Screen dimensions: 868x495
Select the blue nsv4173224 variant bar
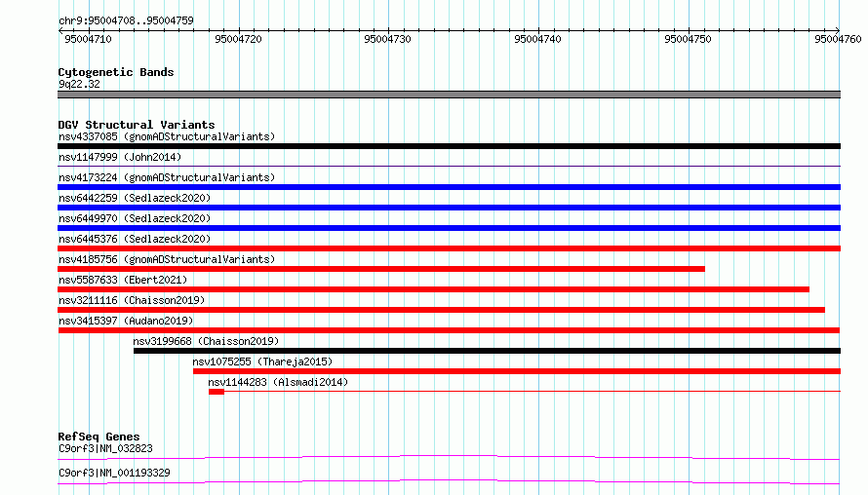pos(449,187)
